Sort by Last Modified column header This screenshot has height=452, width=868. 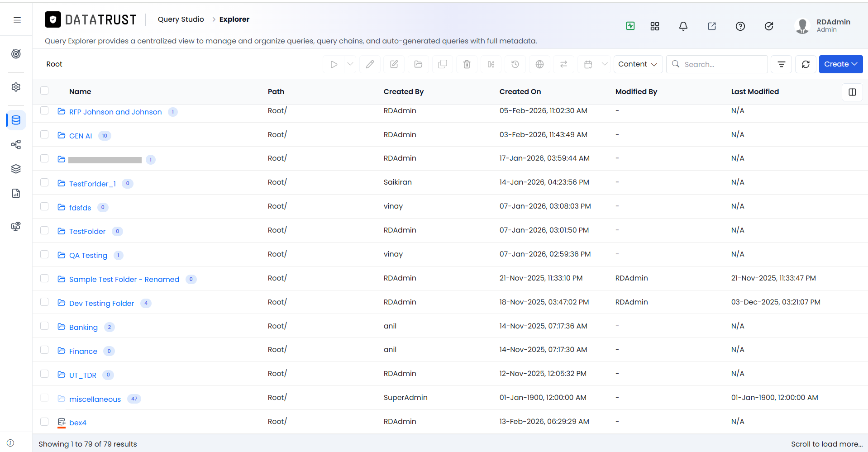[755, 92]
